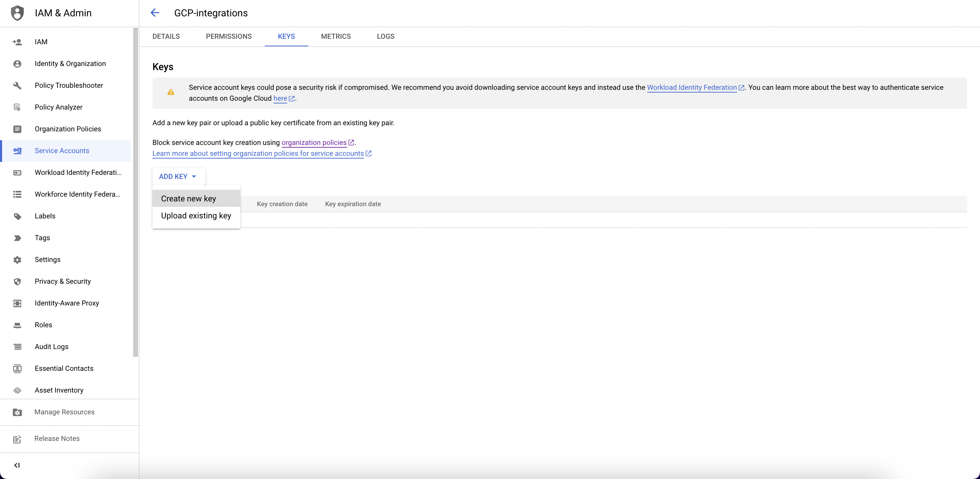This screenshot has height=479, width=980.
Task: Click the Audit Logs lines icon
Action: pyautogui.click(x=17, y=347)
